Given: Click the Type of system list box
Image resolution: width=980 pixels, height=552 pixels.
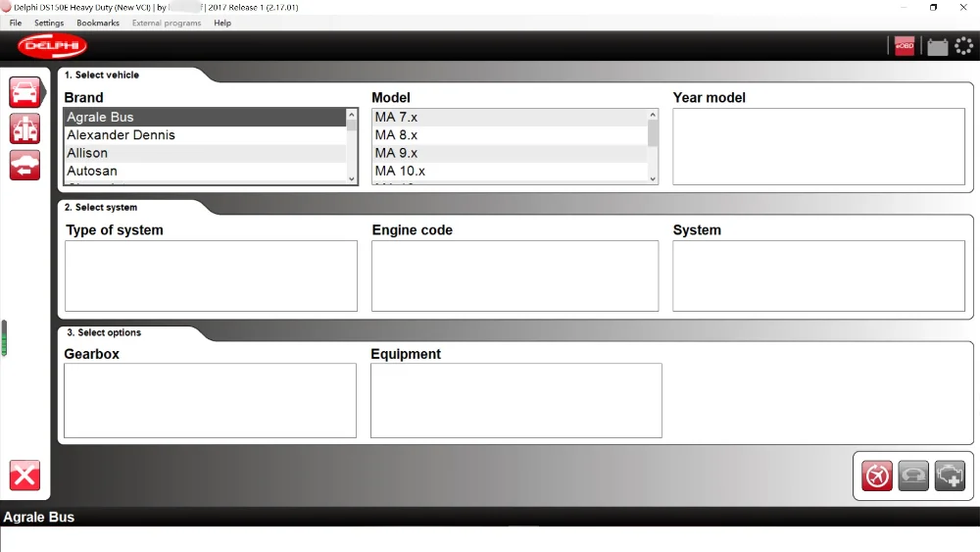Looking at the screenshot, I should [212, 276].
